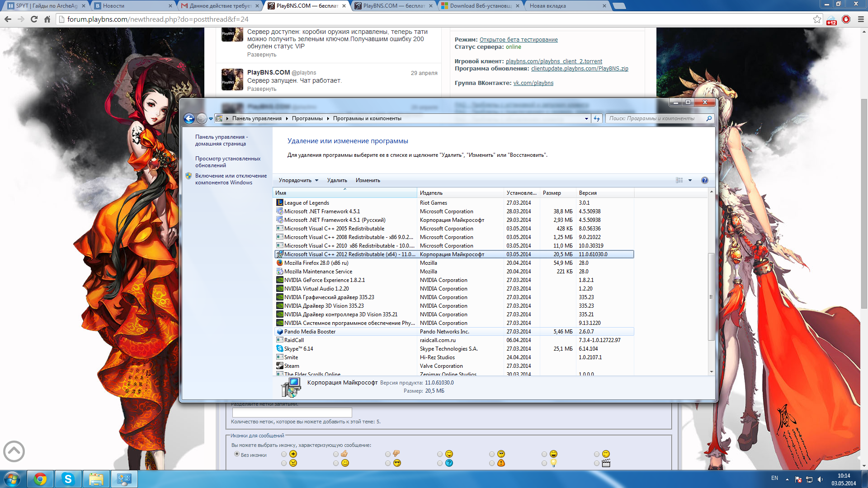This screenshot has height=488, width=868.
Task: Select the 'Без иконки' radio button
Action: coord(236,454)
